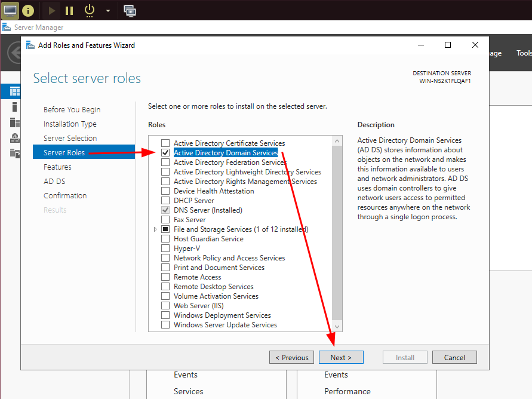Open Dashboard icon in Server Manager sidebar
Image resolution: width=532 pixels, height=399 pixels.
tap(14, 91)
